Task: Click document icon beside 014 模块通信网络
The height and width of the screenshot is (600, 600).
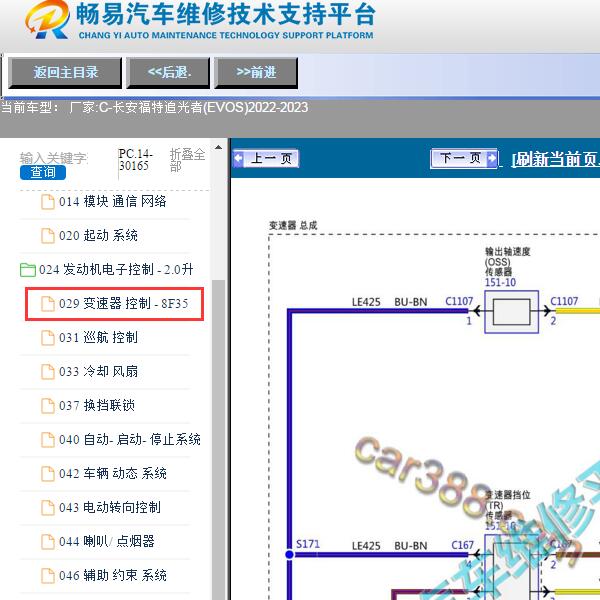Action: [47, 202]
